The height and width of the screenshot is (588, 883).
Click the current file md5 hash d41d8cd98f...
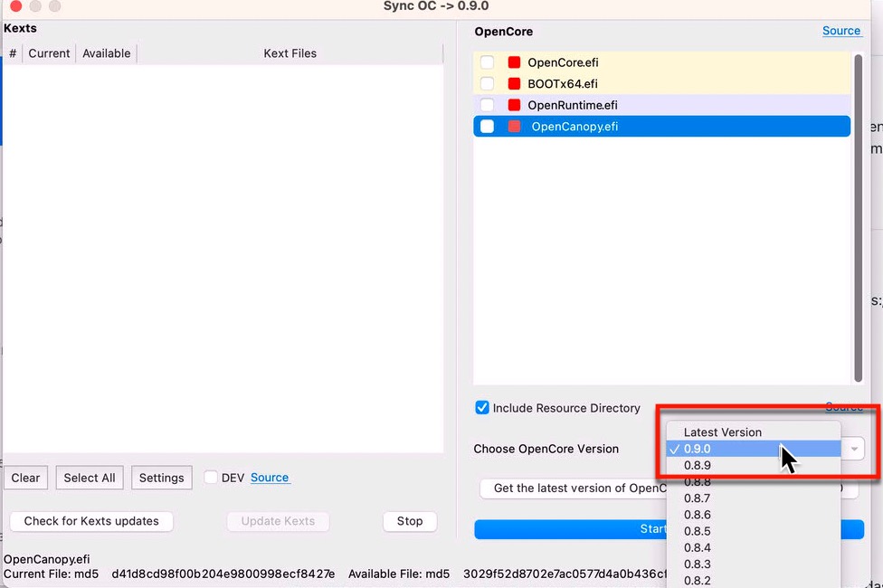(223, 574)
